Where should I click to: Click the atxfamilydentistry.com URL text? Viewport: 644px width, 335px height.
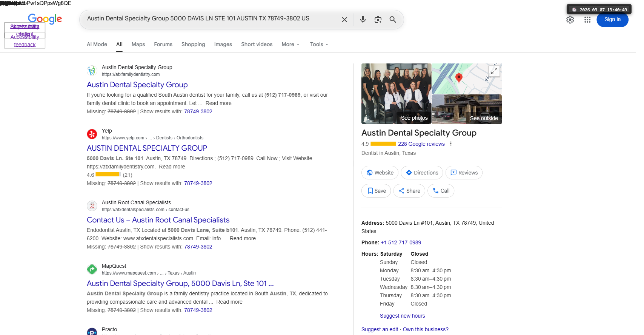131,74
